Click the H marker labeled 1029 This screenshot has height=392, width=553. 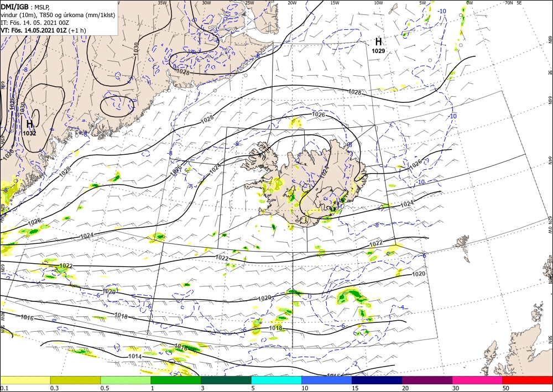pos(378,42)
